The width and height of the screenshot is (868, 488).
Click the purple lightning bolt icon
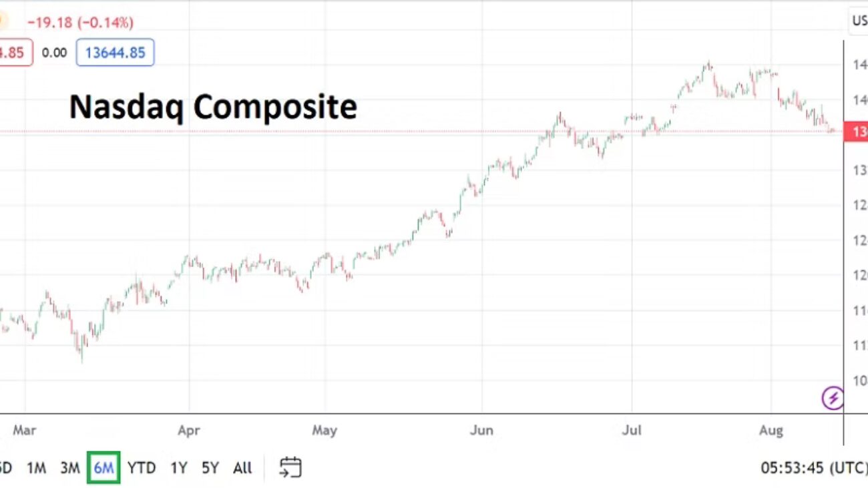pyautogui.click(x=832, y=399)
